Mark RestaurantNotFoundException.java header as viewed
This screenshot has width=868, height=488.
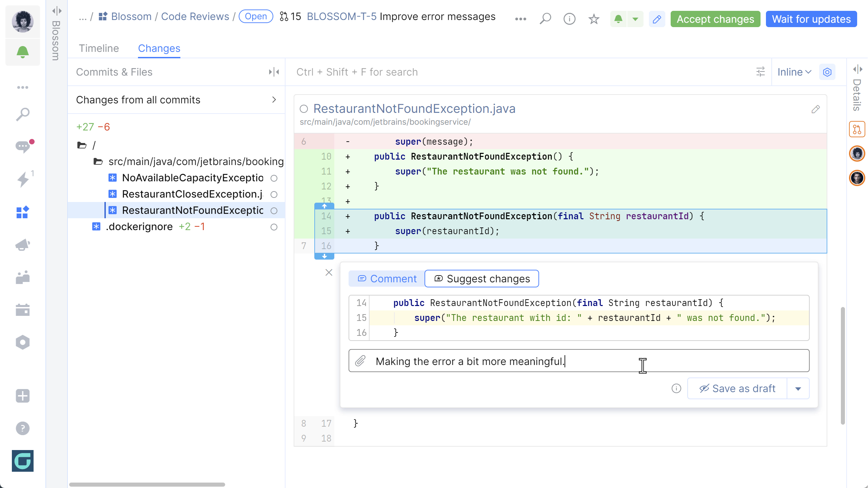coord(304,109)
